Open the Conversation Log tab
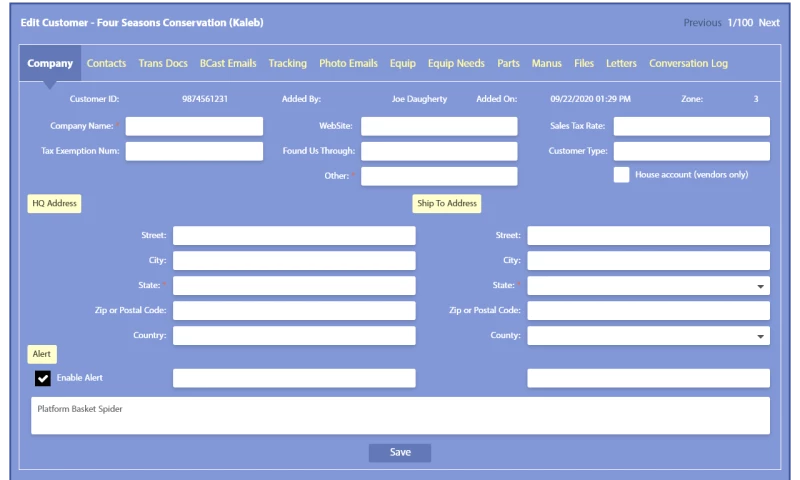800x480 pixels. 688,63
